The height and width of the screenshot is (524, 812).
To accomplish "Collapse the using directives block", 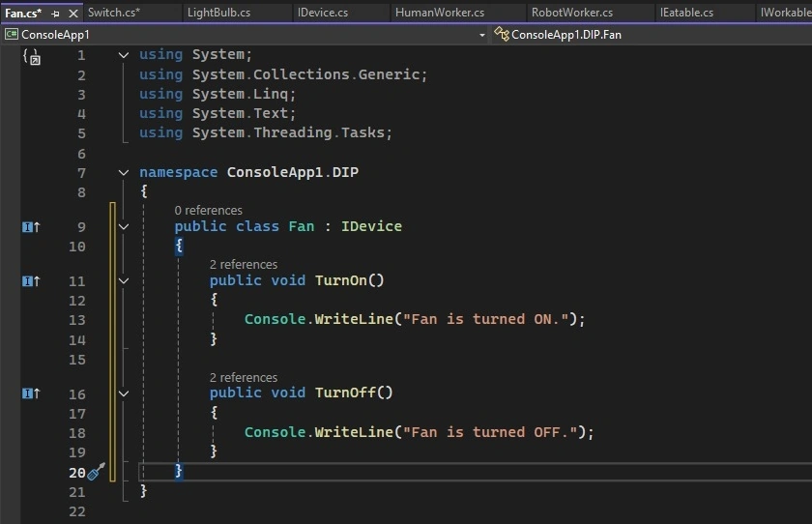I will coord(124,55).
